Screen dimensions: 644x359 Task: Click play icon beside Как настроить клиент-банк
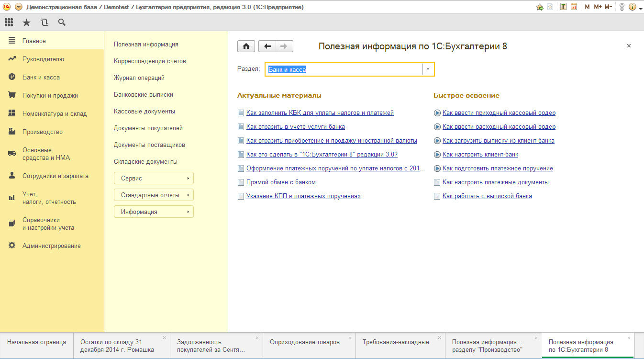pos(437,155)
